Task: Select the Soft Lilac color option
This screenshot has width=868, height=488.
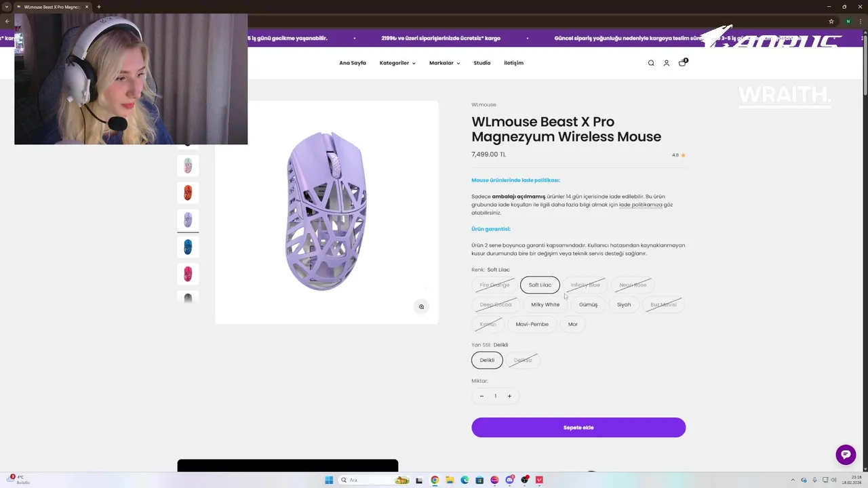Action: click(x=540, y=285)
